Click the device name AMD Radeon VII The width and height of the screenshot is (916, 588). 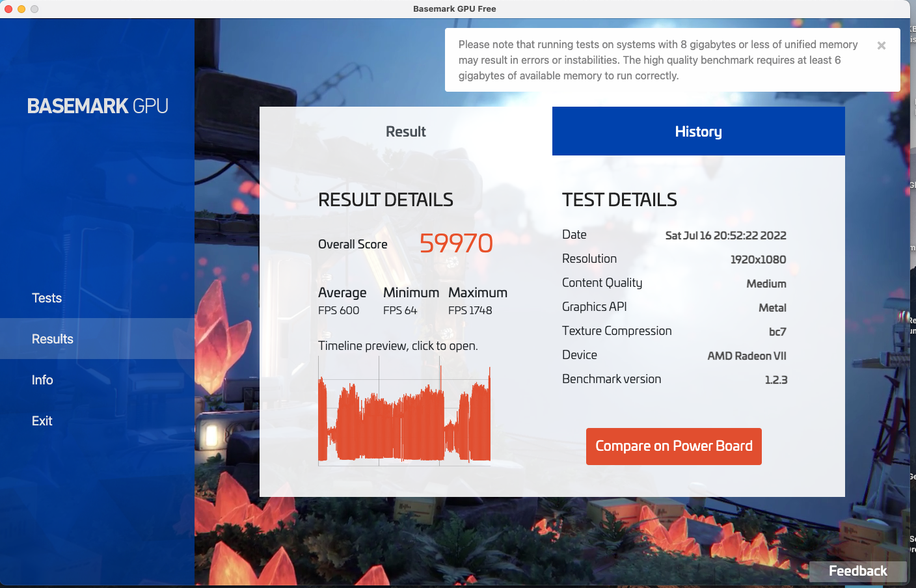coord(747,356)
